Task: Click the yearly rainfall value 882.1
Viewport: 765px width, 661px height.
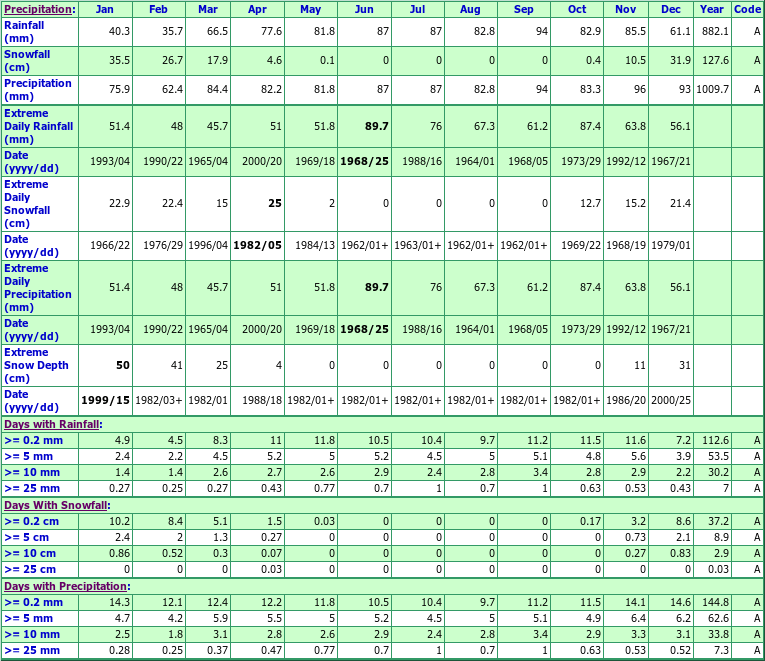Action: [x=715, y=31]
